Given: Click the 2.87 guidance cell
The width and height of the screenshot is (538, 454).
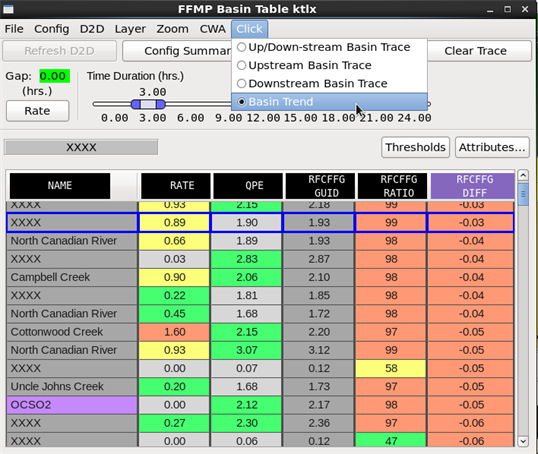Looking at the screenshot, I should (x=319, y=259).
